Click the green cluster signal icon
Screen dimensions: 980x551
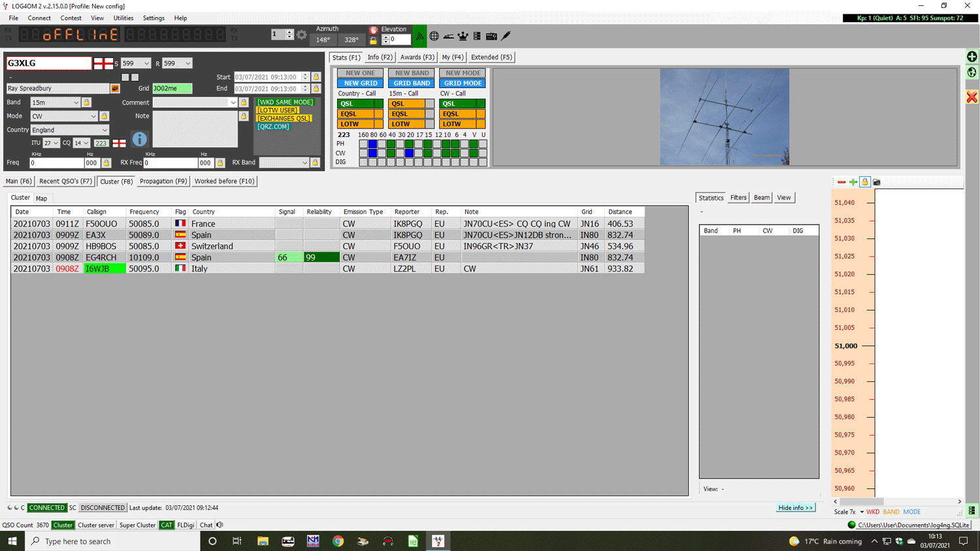point(419,36)
